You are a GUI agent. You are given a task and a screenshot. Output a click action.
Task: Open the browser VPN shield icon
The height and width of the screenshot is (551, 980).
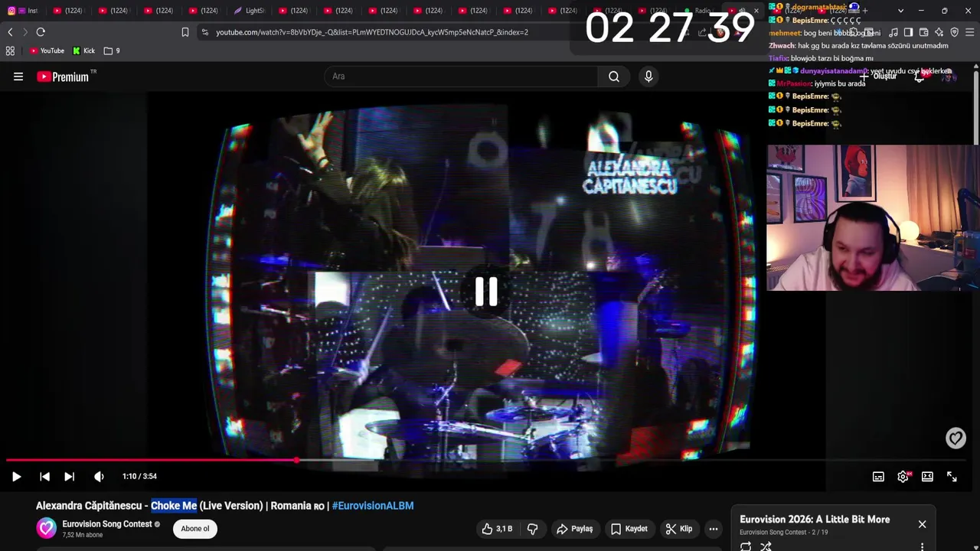click(x=955, y=32)
